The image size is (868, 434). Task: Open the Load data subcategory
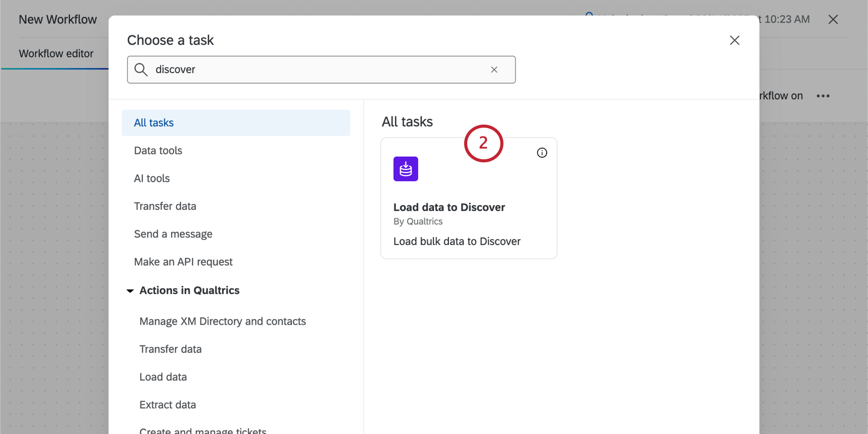pos(163,377)
